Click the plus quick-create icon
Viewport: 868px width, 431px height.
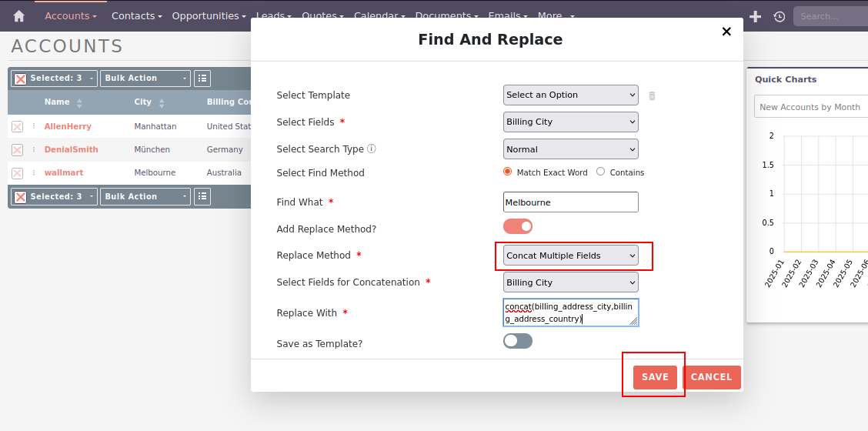pyautogui.click(x=755, y=16)
